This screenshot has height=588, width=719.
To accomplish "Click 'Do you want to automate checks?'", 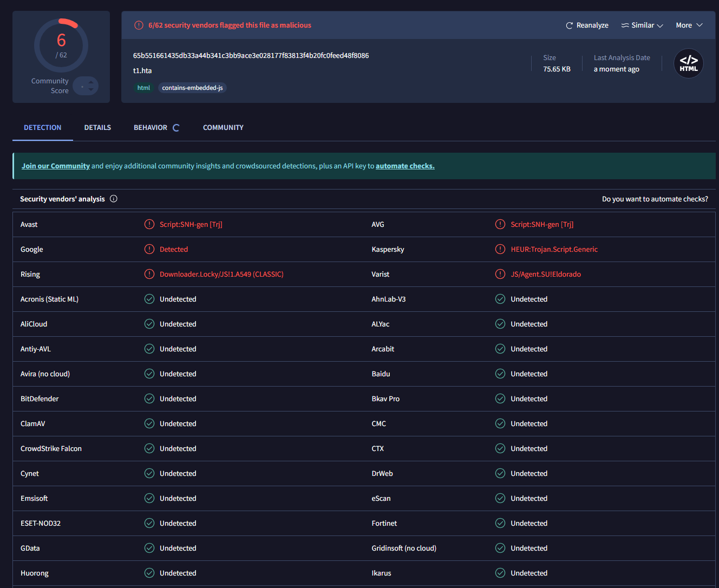I will point(655,199).
